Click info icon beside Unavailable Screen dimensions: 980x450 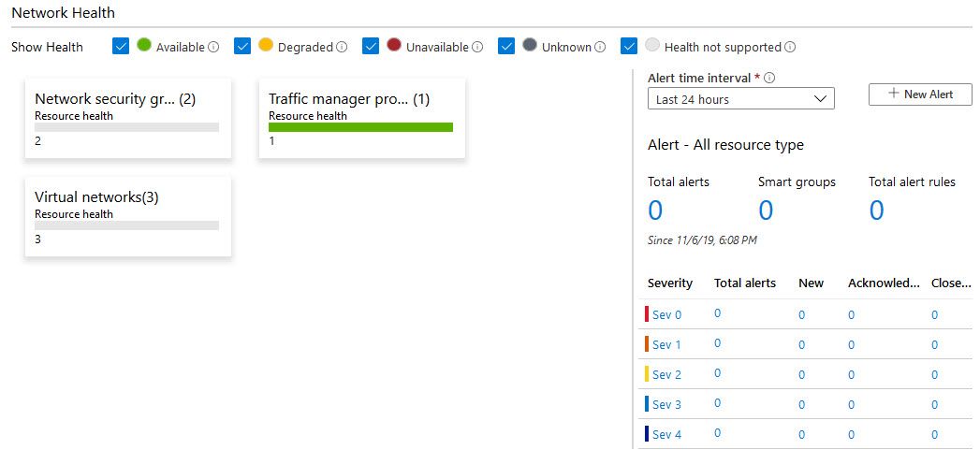pyautogui.click(x=477, y=47)
